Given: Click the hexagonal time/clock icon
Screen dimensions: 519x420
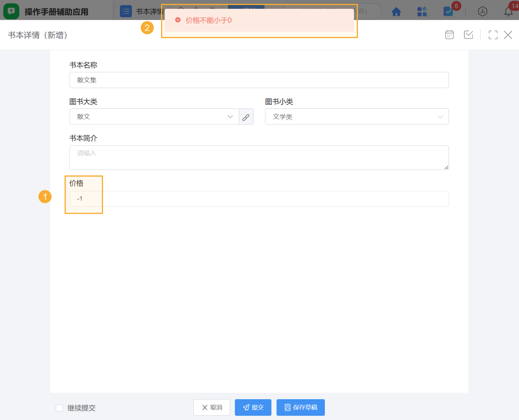Looking at the screenshot, I should [482, 12].
